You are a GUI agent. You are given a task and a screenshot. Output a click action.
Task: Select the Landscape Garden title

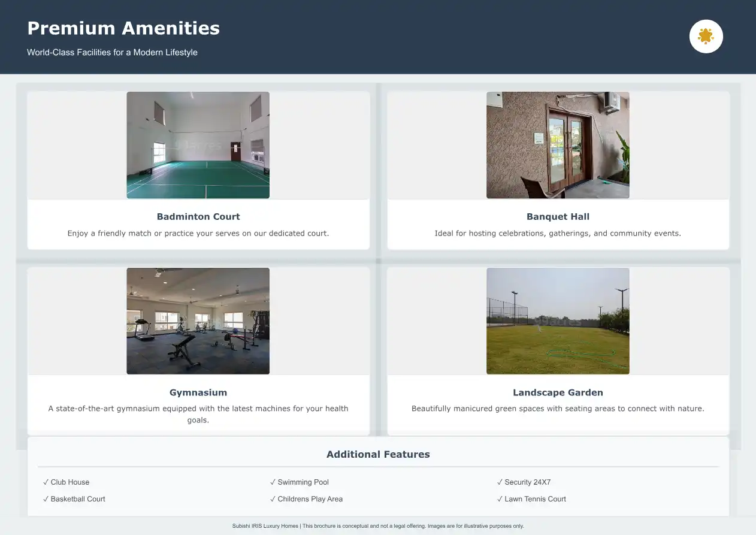click(x=558, y=393)
